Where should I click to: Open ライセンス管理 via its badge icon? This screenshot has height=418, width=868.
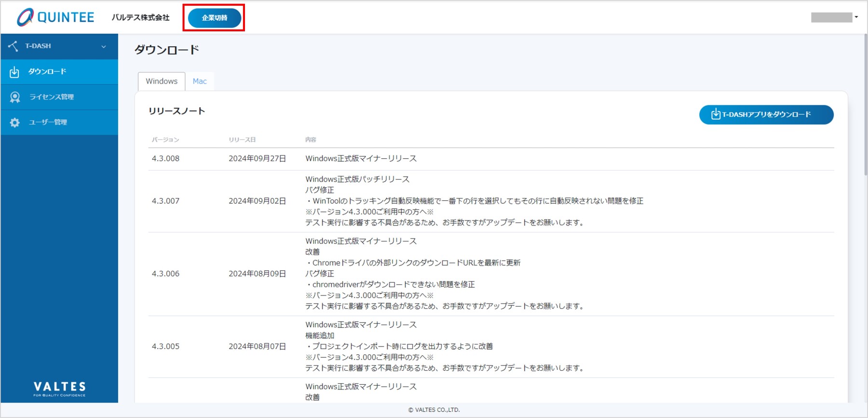coord(15,97)
